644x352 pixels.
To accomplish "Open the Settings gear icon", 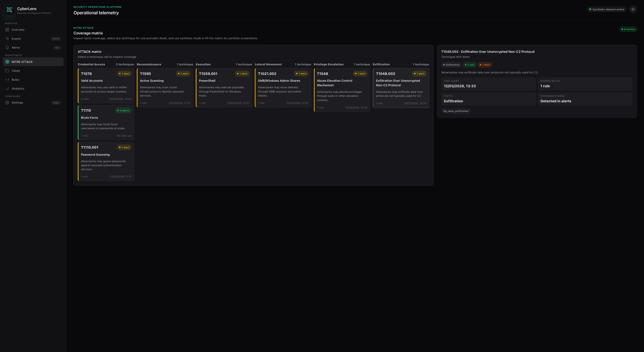I will (7, 103).
